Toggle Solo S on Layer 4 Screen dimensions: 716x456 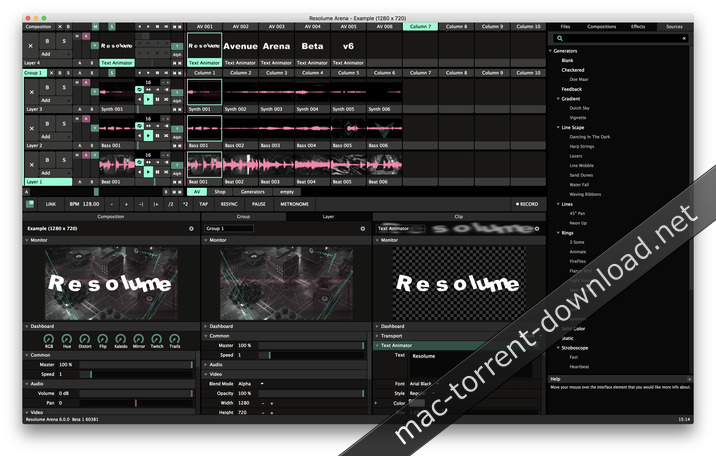[x=64, y=41]
